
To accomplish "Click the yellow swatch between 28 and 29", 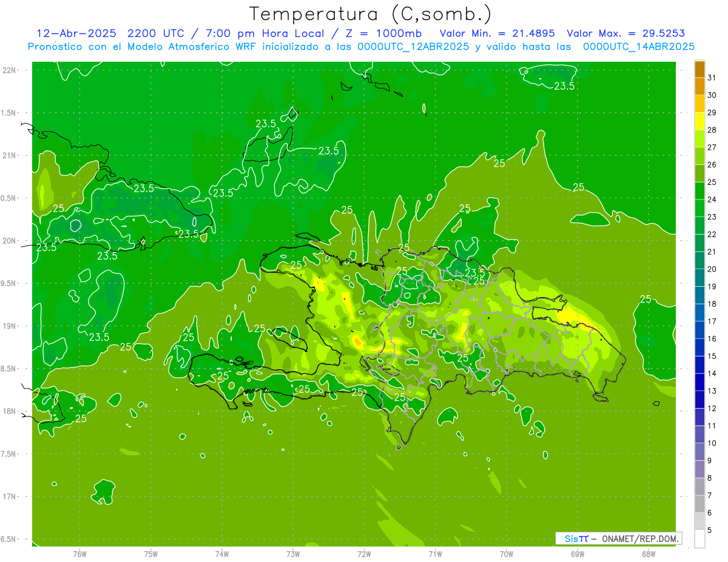I will (700, 121).
